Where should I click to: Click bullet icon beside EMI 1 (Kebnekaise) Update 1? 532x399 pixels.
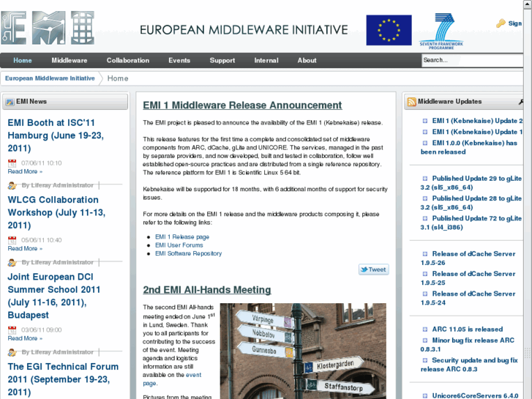(424, 132)
